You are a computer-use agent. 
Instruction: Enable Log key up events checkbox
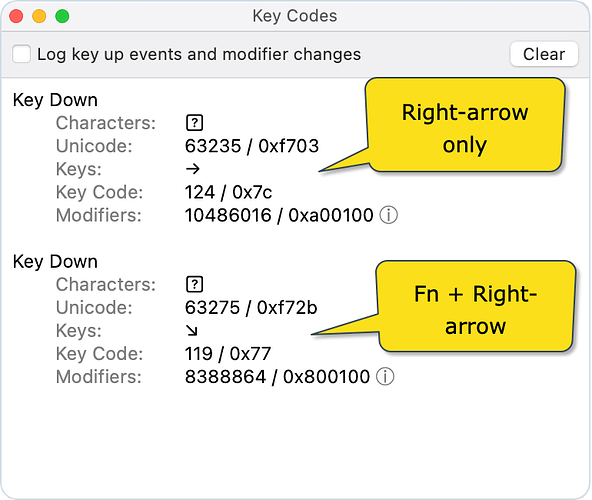pyautogui.click(x=21, y=54)
